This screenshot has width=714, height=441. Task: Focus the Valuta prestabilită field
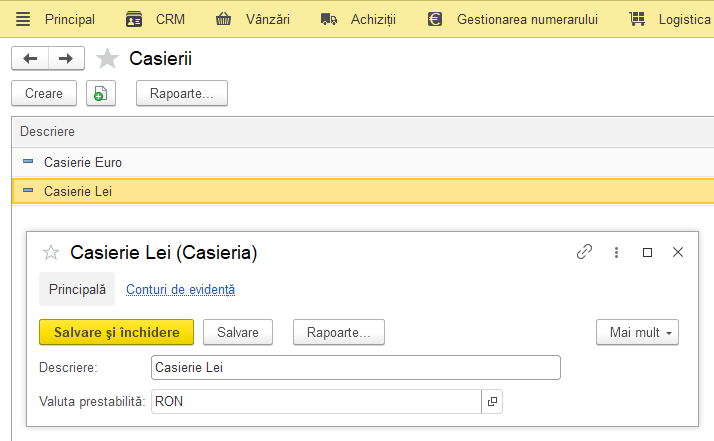[316, 401]
